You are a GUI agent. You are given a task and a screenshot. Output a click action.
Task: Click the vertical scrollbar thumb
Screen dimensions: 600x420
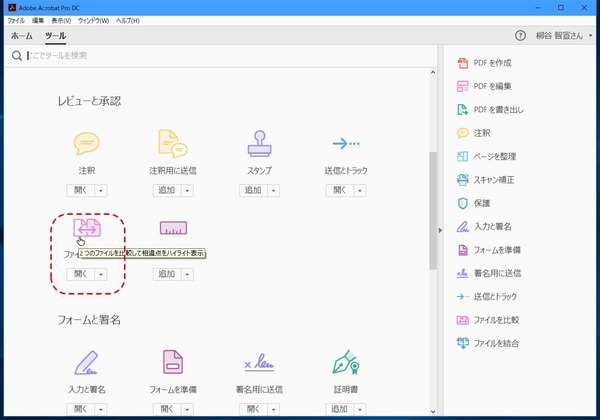433,211
